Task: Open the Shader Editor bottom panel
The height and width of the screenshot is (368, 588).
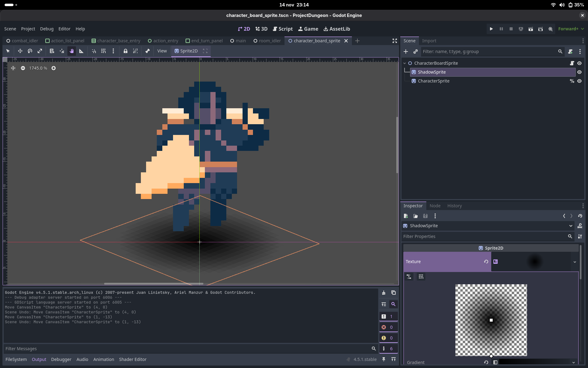Action: click(133, 359)
